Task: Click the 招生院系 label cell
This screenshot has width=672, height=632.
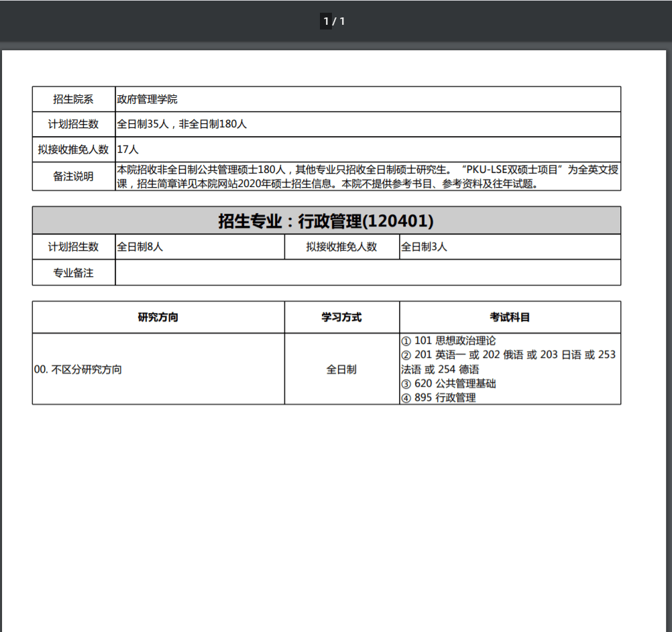Action: click(x=74, y=99)
